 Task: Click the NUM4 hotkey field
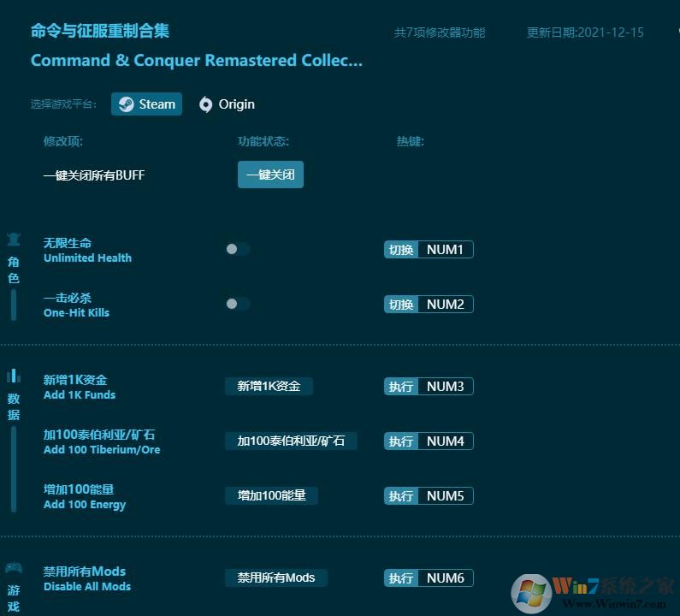pos(446,441)
